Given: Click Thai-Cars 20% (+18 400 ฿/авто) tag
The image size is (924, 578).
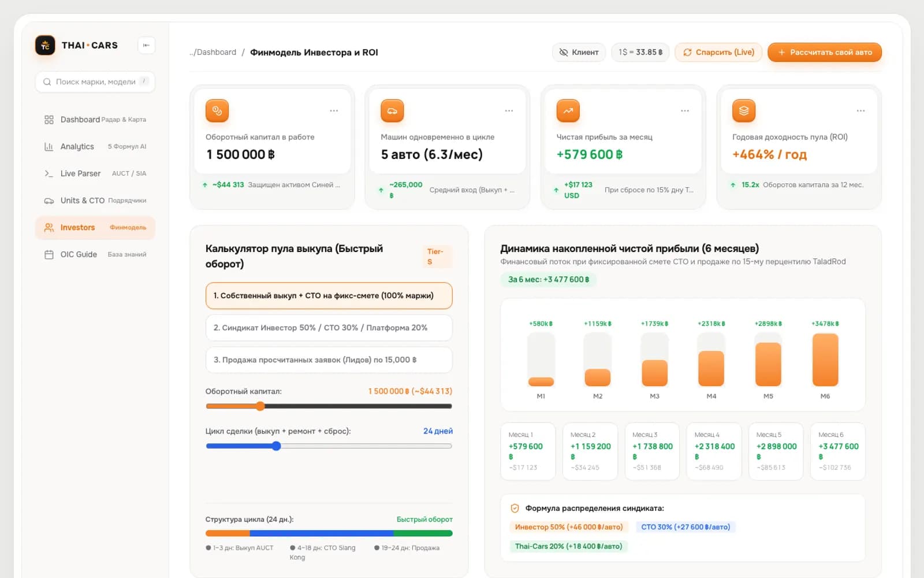Looking at the screenshot, I should coord(568,546).
